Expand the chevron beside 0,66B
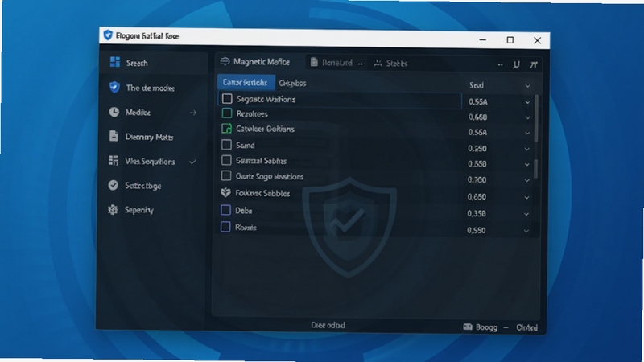The image size is (644, 362). tap(528, 117)
